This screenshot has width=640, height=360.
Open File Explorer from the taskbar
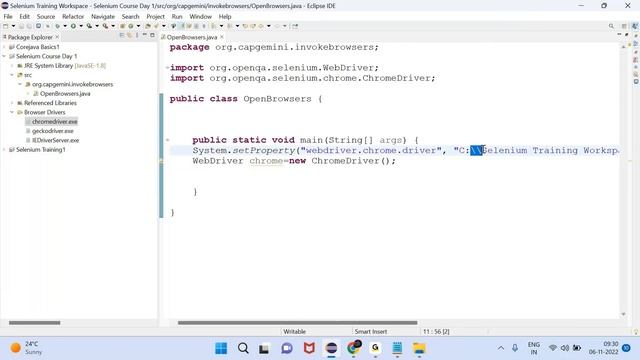[419, 349]
